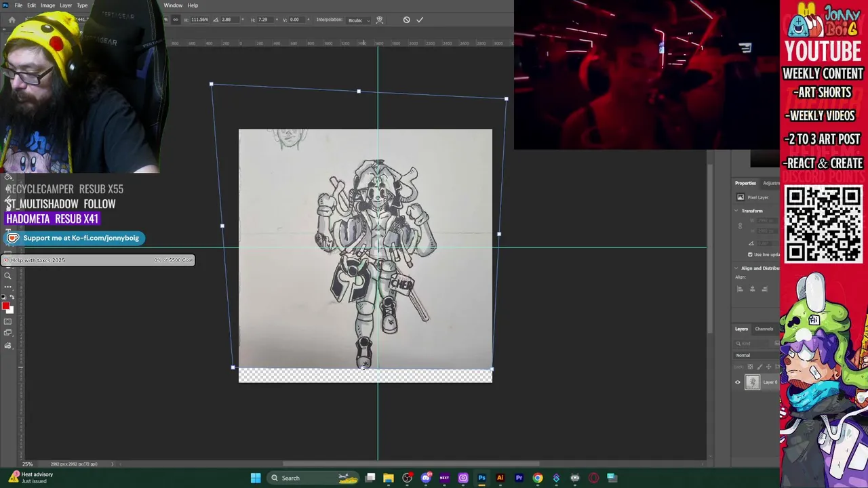Viewport: 868px width, 488px height.
Task: Click the white background color swatch
Action: pos(9,310)
